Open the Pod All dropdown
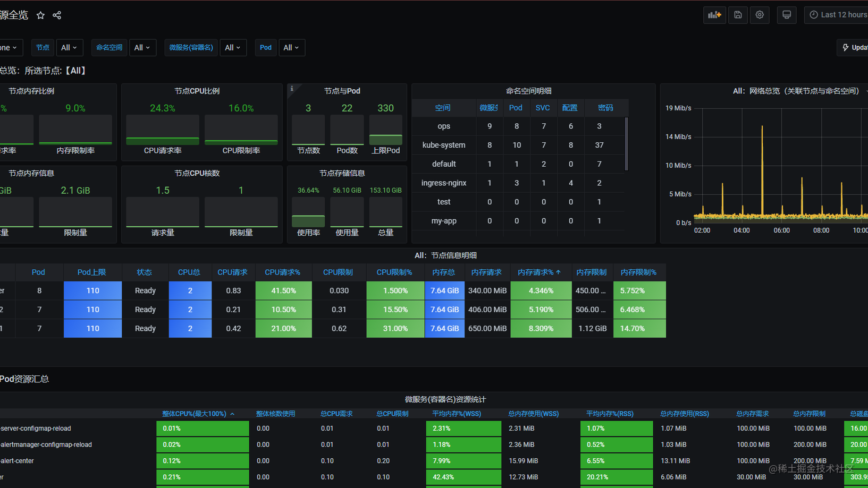868x488 pixels. click(291, 48)
